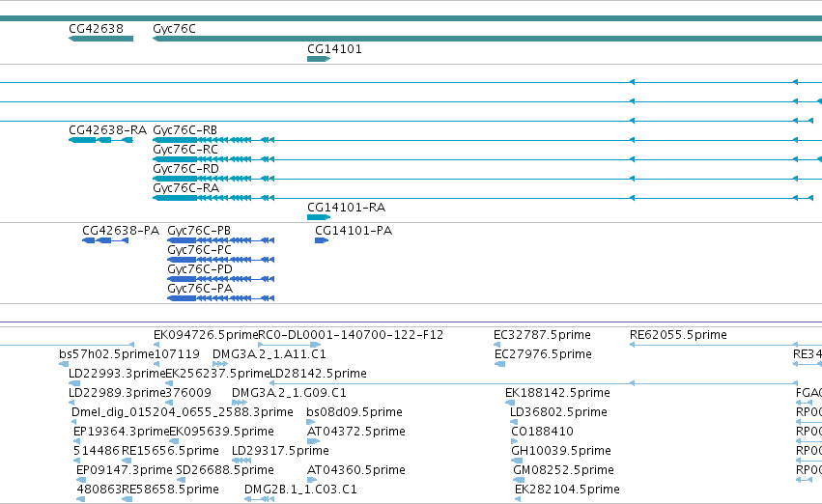Open EST DMG3A.2_1.A11.C1
Viewport: 822px width, 504px height.
pyautogui.click(x=269, y=354)
